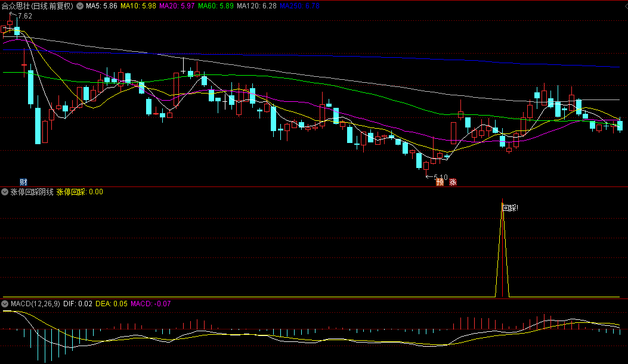Click the 涨停回踩阴线 indicator name

pos(32,192)
